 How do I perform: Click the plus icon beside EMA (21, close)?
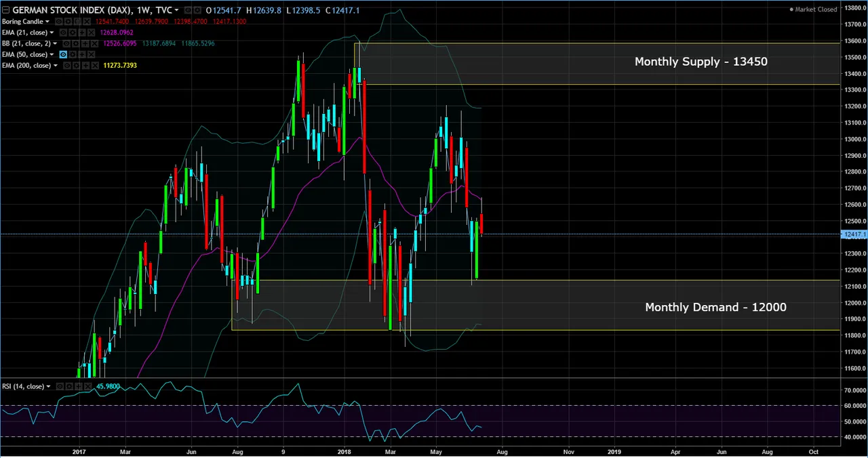(82, 33)
